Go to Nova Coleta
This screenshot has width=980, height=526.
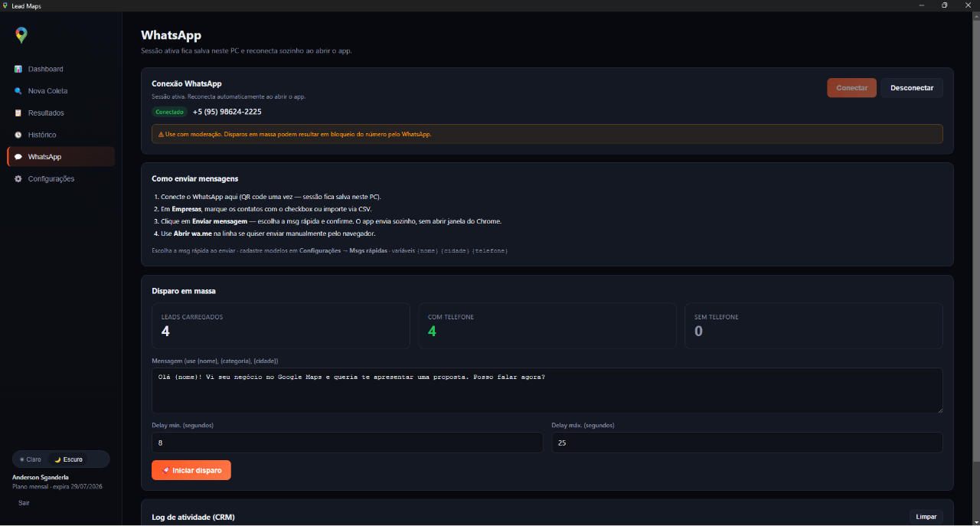click(x=61, y=91)
